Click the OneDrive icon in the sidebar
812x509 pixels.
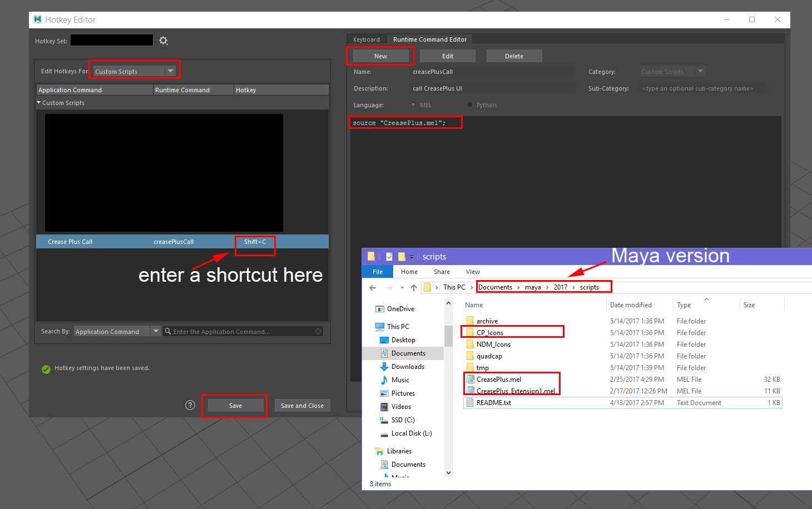[x=380, y=309]
